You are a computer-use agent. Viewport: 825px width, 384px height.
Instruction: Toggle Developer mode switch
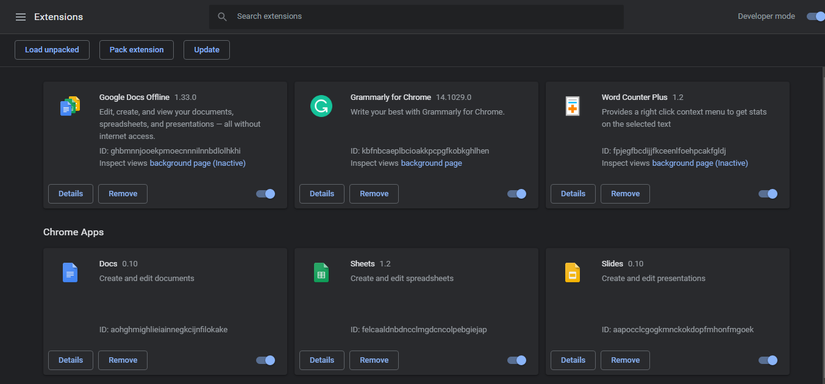(816, 16)
